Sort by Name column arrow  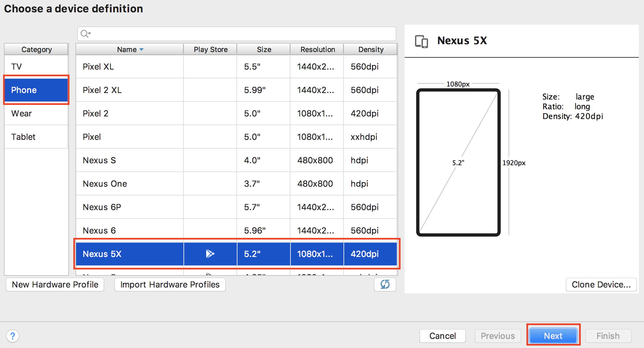click(141, 49)
